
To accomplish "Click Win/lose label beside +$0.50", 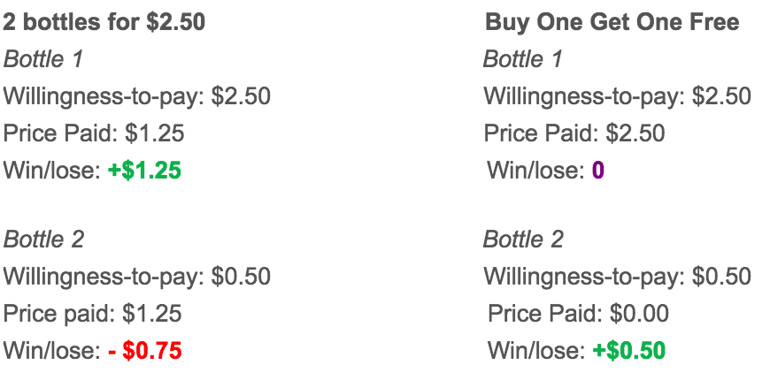I will [537, 351].
